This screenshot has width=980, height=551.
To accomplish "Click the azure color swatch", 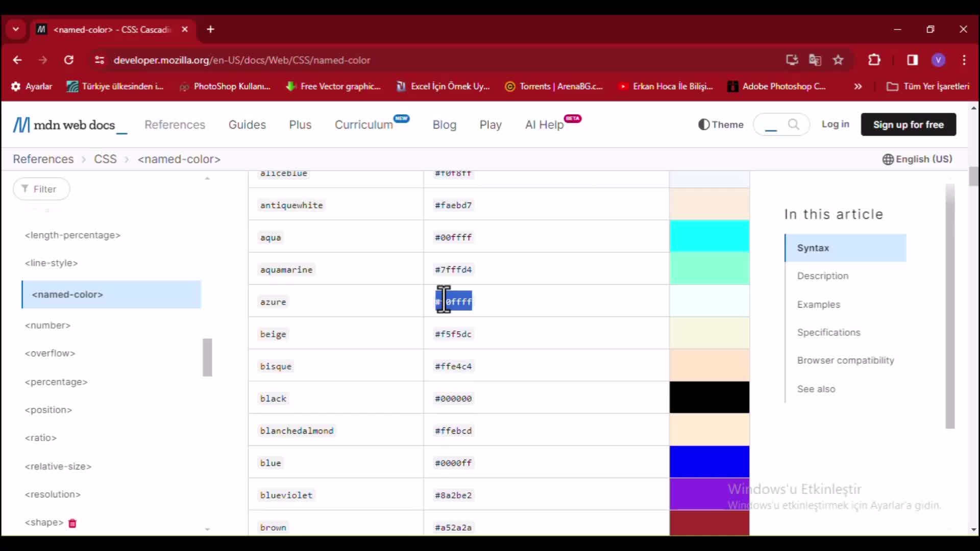I will pos(709,300).
